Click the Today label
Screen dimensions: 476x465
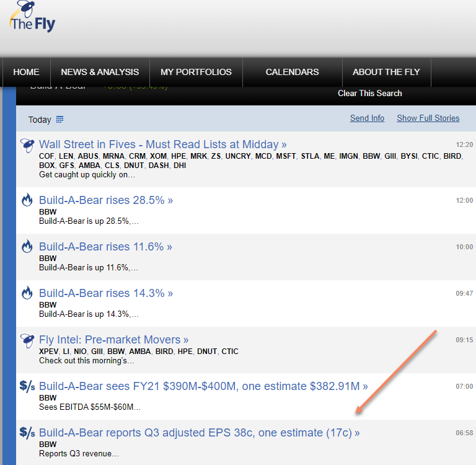pos(40,120)
